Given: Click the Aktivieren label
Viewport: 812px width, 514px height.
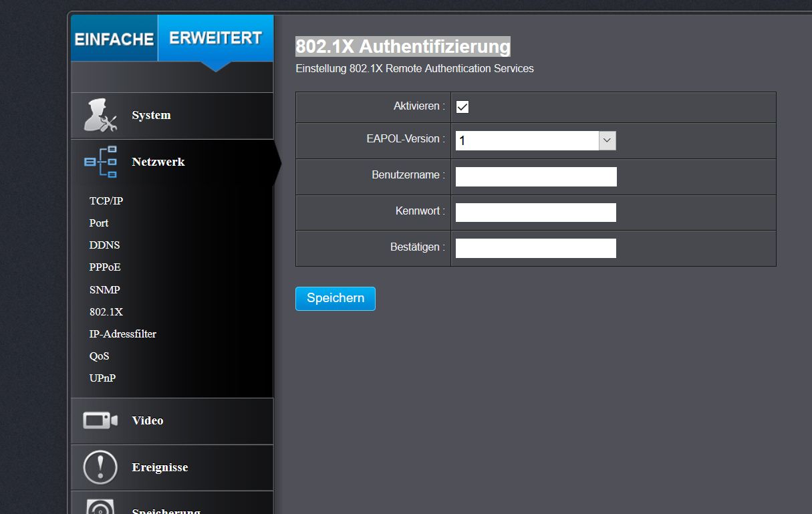Looking at the screenshot, I should (x=419, y=106).
